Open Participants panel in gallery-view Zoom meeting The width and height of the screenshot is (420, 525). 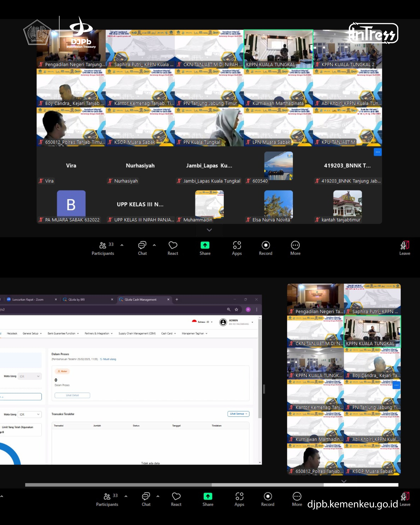[x=103, y=248]
